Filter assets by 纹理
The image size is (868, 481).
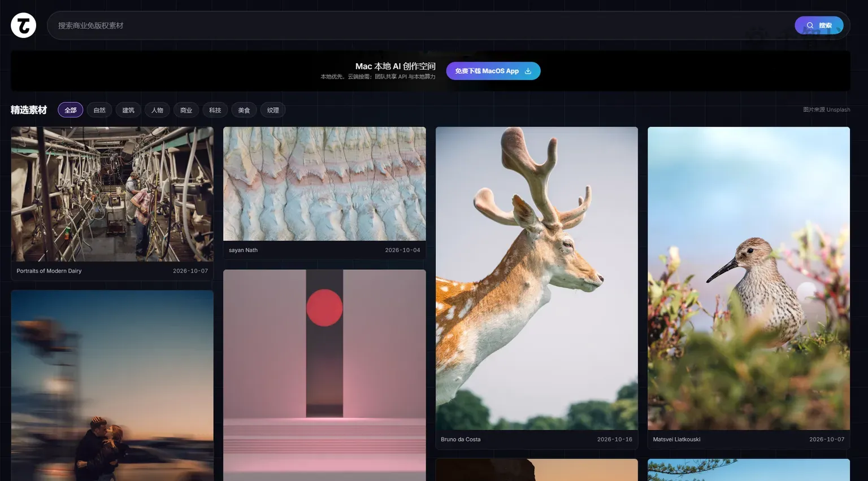(273, 110)
